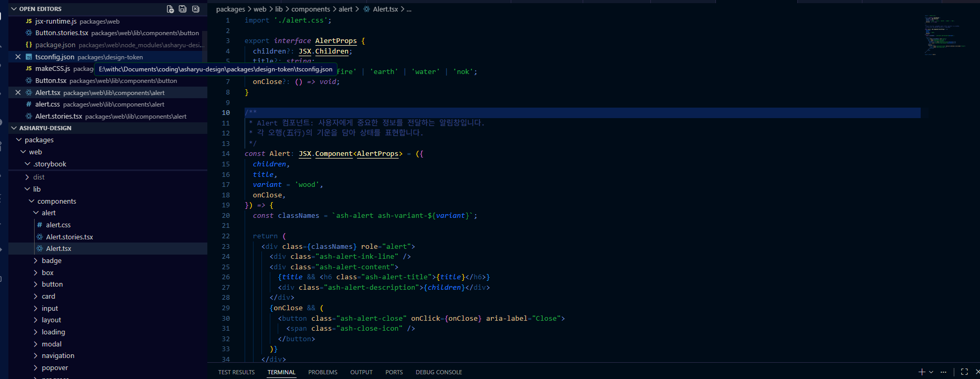Open the terminal panel more actions ellipsis
Image resolution: width=980 pixels, height=379 pixels.
pyautogui.click(x=944, y=372)
